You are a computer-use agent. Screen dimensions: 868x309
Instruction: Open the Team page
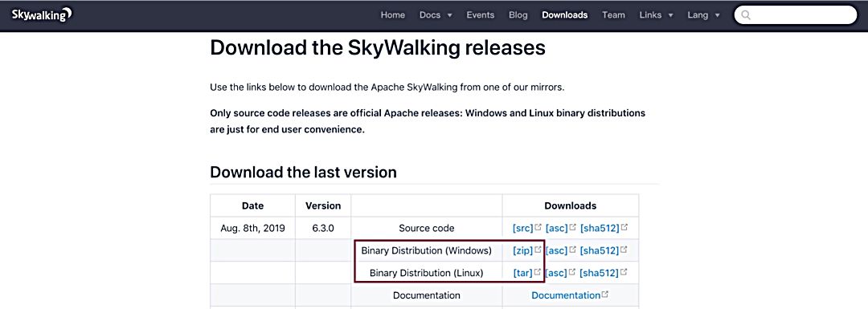pyautogui.click(x=613, y=15)
